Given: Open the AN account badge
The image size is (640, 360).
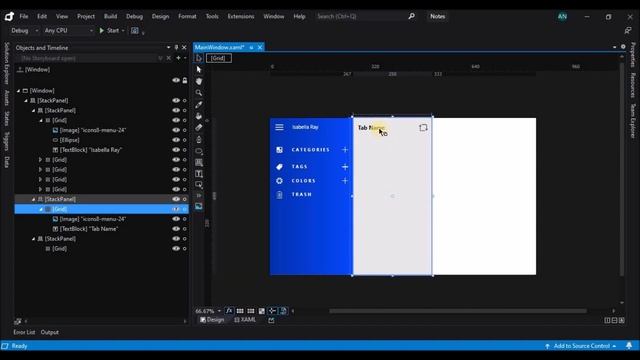Looking at the screenshot, I should pyautogui.click(x=562, y=16).
